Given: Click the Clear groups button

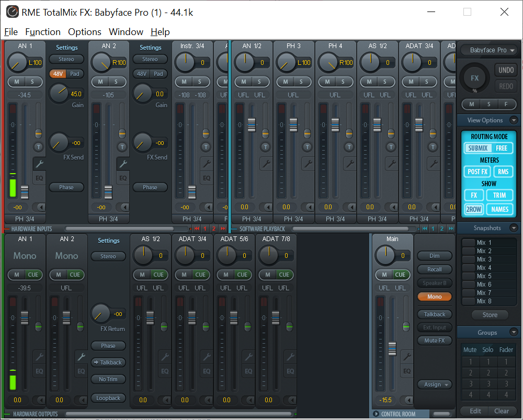Looking at the screenshot, I should pyautogui.click(x=502, y=411).
